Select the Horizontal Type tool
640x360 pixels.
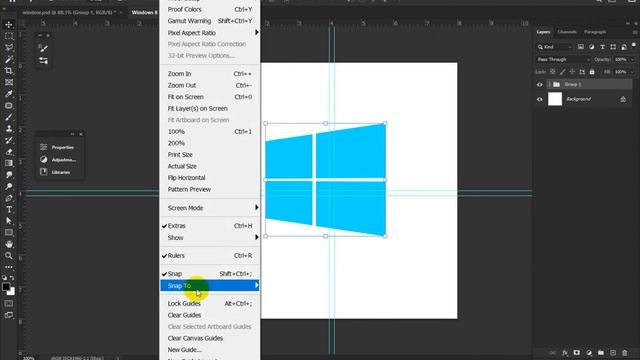click(9, 210)
